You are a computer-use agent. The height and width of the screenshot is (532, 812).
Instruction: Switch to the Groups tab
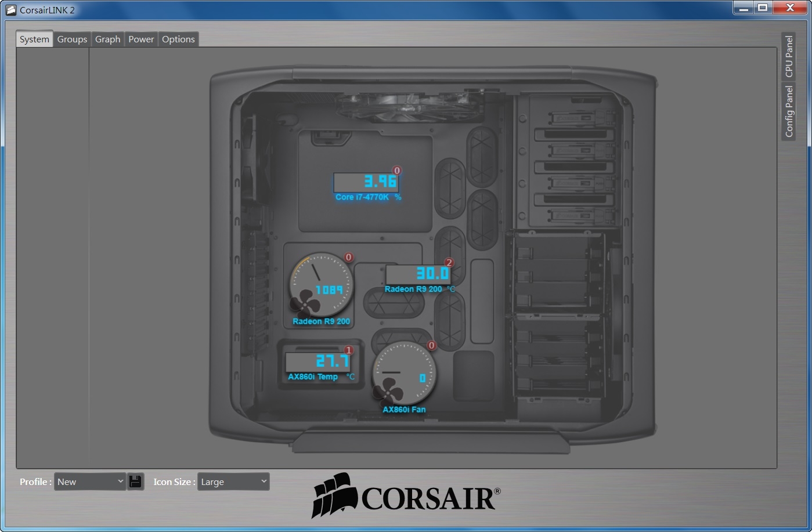coord(72,39)
